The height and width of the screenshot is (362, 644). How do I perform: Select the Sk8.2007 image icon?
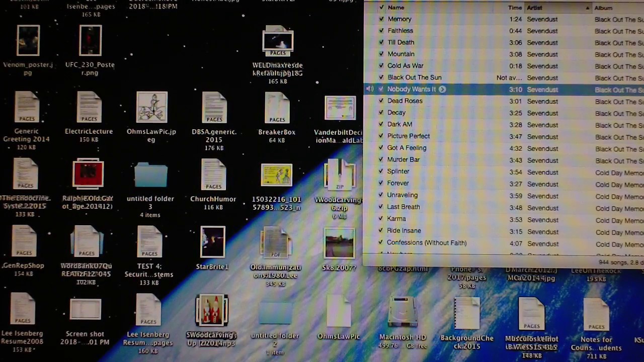click(x=340, y=243)
